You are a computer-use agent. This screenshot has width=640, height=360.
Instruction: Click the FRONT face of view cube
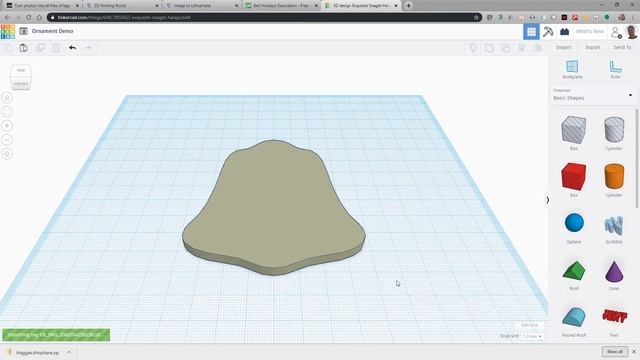point(21,84)
